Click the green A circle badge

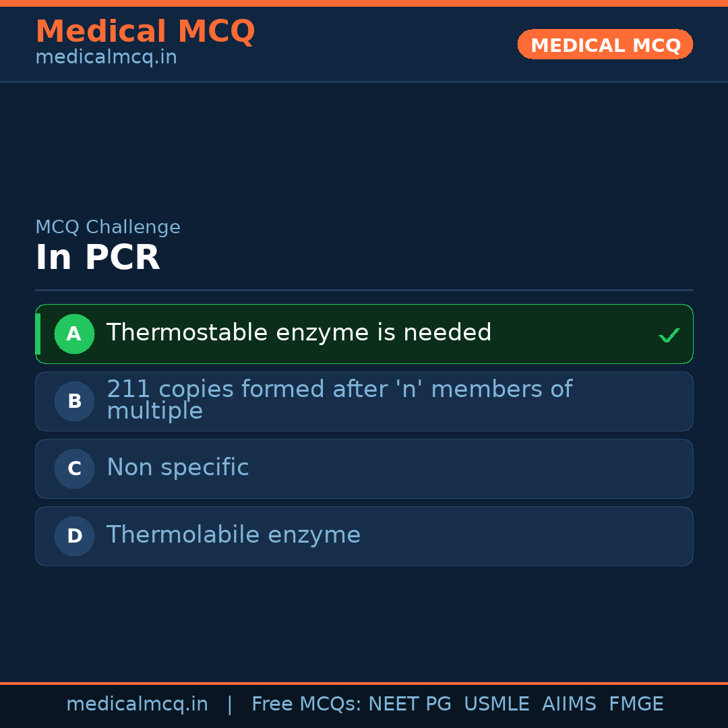click(74, 334)
